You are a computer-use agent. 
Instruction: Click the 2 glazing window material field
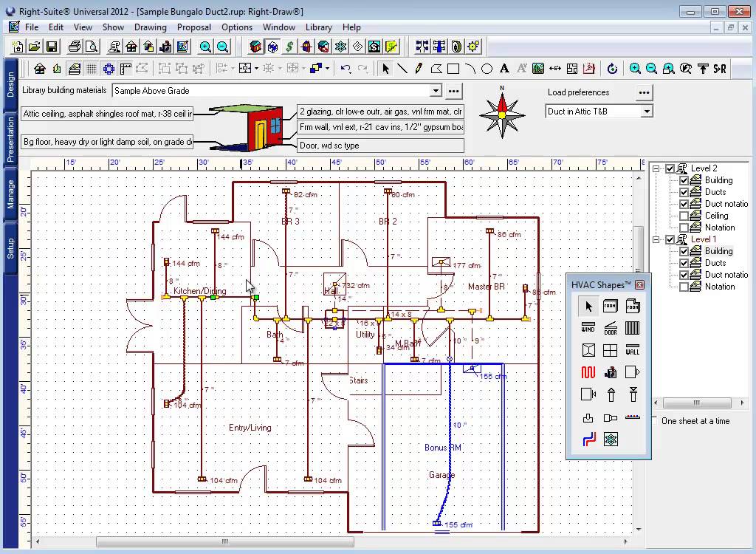[380, 112]
